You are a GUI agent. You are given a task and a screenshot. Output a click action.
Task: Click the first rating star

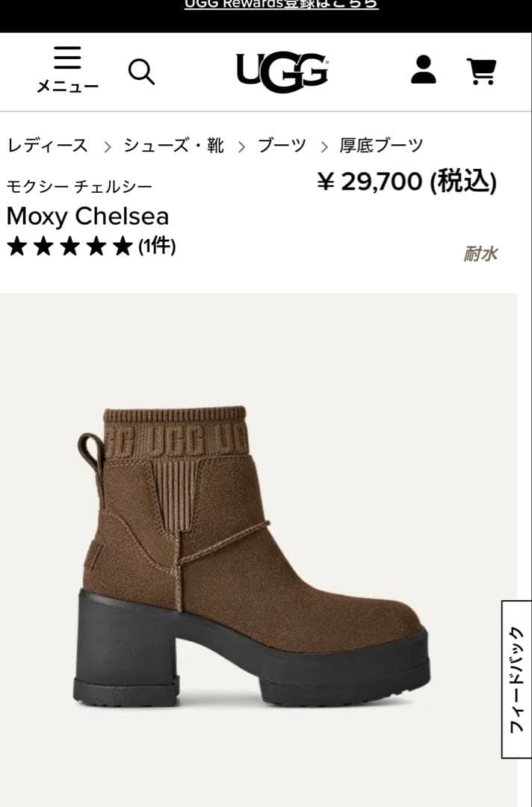pos(17,246)
